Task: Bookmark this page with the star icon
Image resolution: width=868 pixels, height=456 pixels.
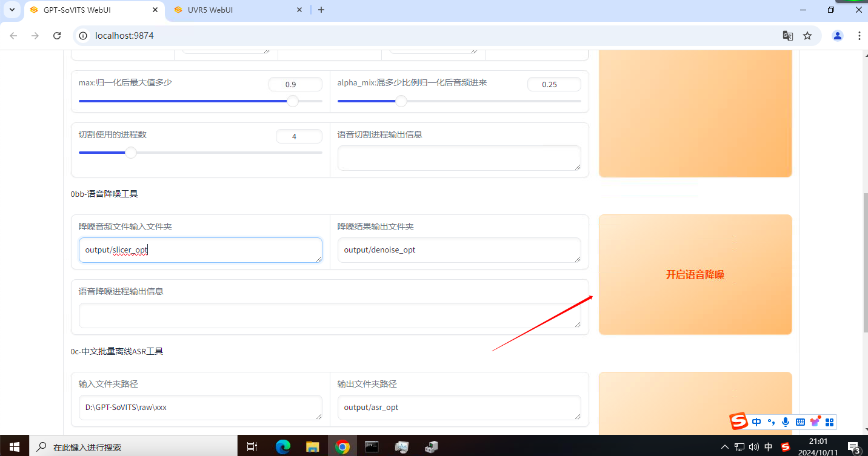Action: click(807, 36)
